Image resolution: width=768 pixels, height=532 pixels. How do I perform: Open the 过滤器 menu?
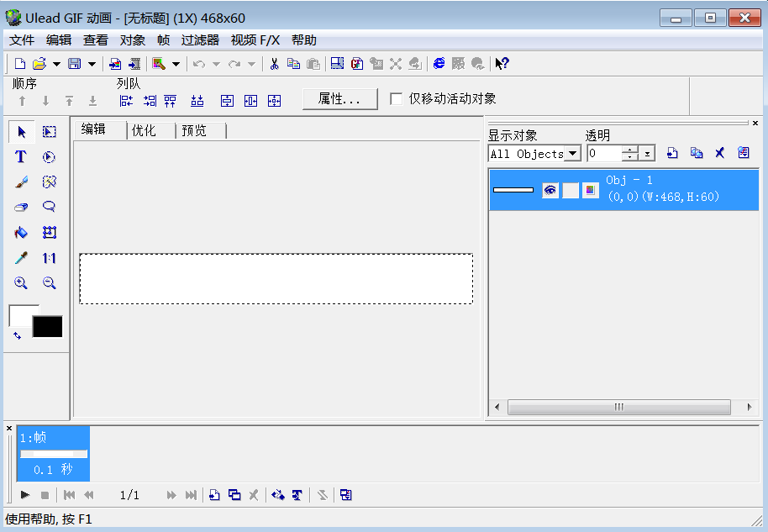[200, 40]
